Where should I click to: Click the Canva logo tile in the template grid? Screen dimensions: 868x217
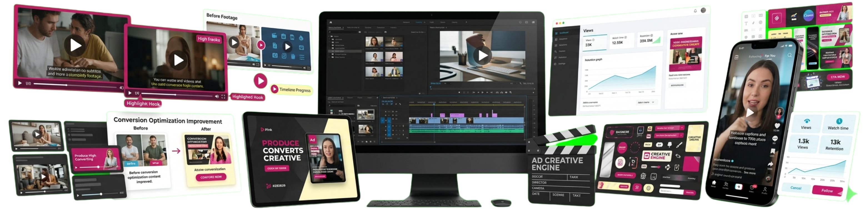point(808,16)
